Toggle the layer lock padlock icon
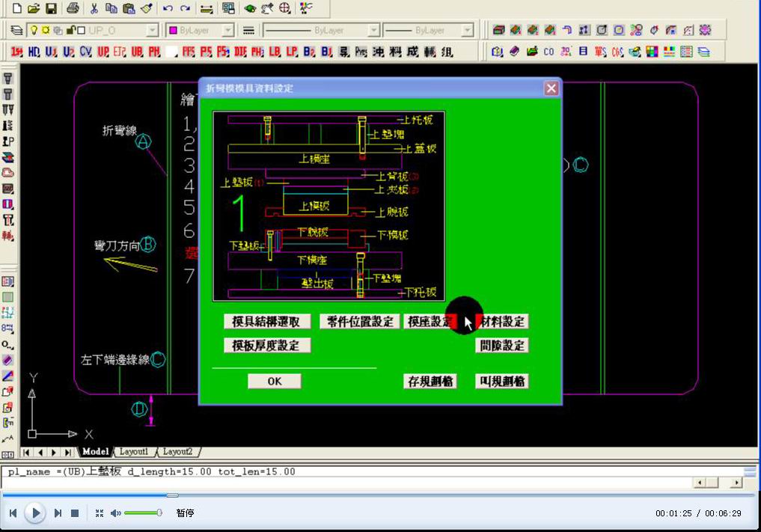Viewport: 761px width, 532px height. 70,30
